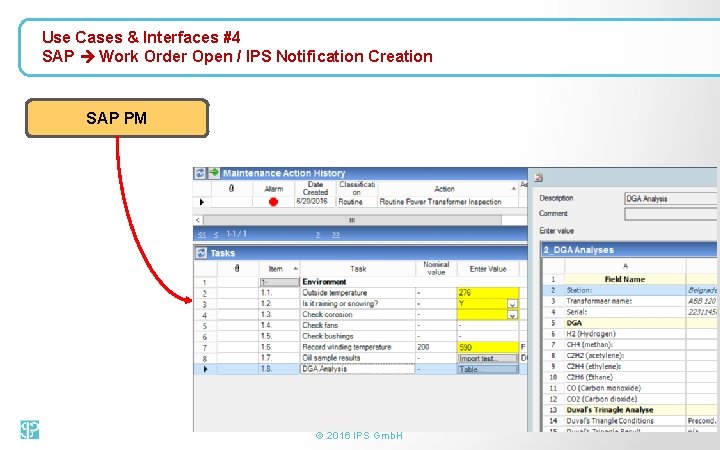This screenshot has height=450, width=720.
Task: Select the 'Transformaer name:' cell
Action: (x=625, y=301)
